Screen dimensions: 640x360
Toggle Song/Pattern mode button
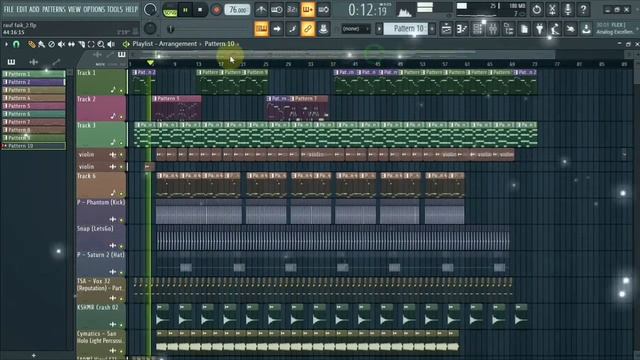(x=170, y=10)
